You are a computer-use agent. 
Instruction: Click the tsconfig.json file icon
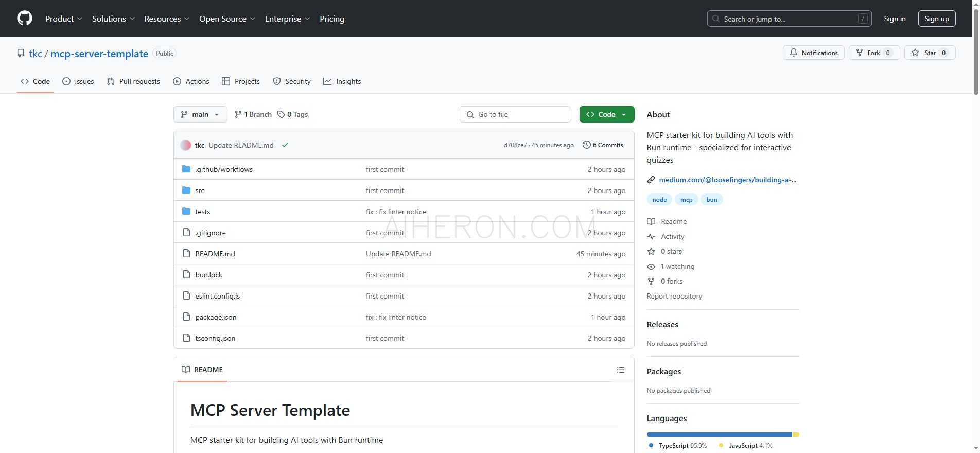tap(187, 338)
